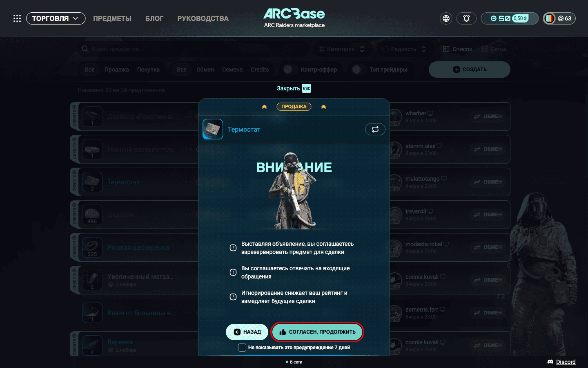This screenshot has height=368, width=588.
Task: Click the СОЗДАТЬ button
Action: [470, 70]
